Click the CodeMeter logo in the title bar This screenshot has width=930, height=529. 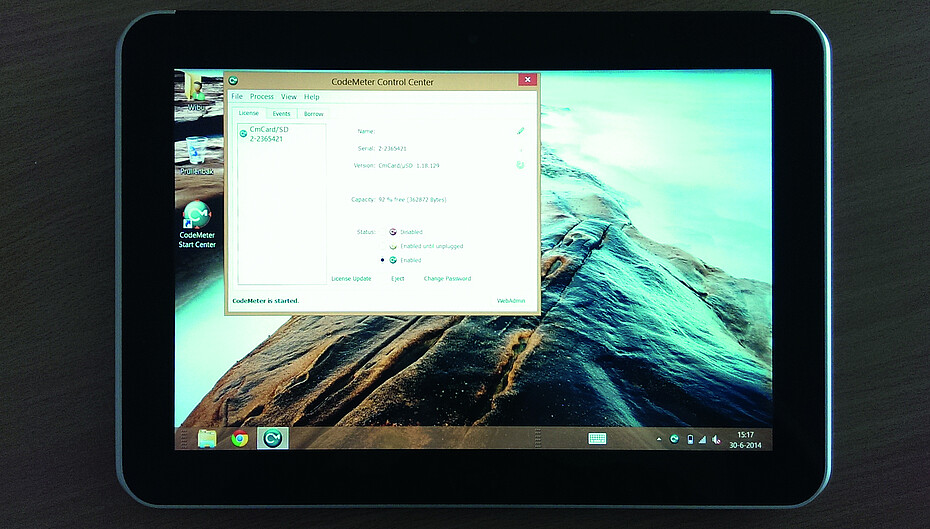(x=233, y=81)
